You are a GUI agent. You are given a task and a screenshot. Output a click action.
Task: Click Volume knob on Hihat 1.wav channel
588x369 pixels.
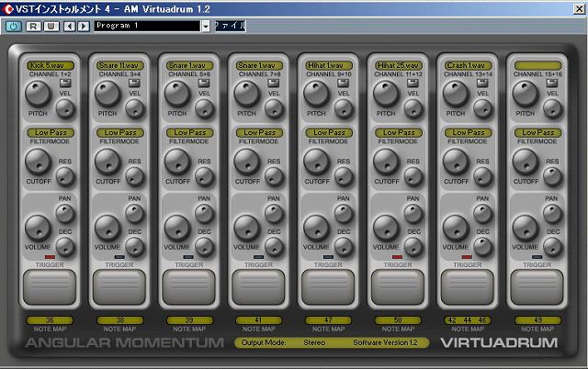pyautogui.click(x=316, y=228)
